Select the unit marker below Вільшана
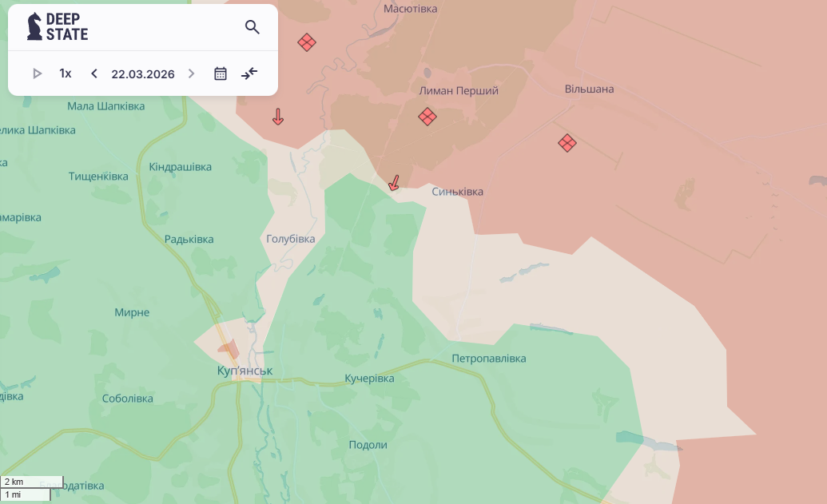 click(567, 143)
